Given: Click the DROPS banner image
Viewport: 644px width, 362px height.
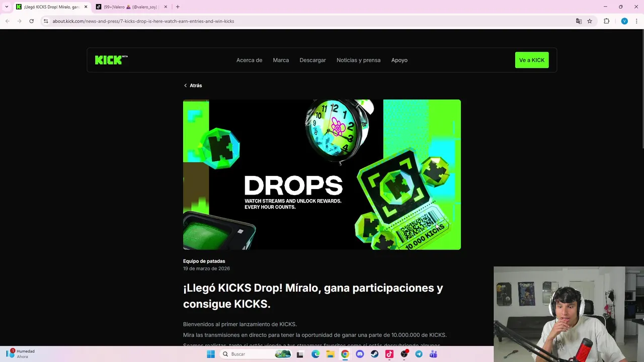Looking at the screenshot, I should tap(322, 174).
